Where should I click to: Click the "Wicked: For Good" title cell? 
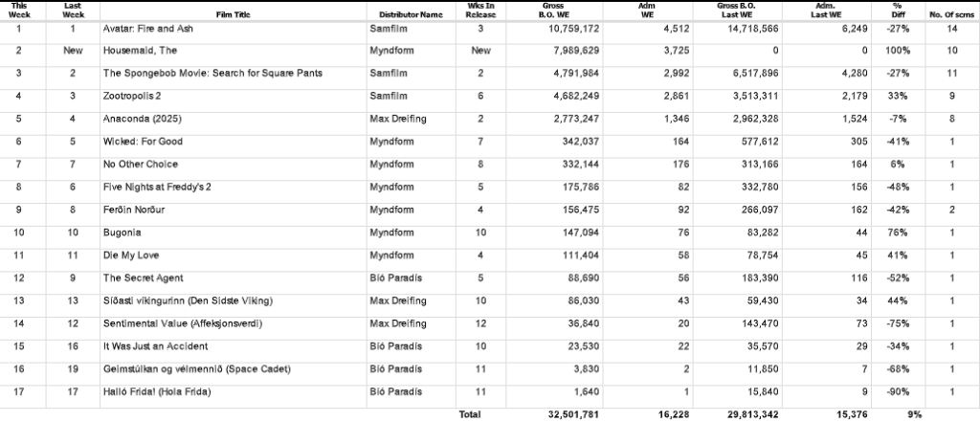click(142, 142)
